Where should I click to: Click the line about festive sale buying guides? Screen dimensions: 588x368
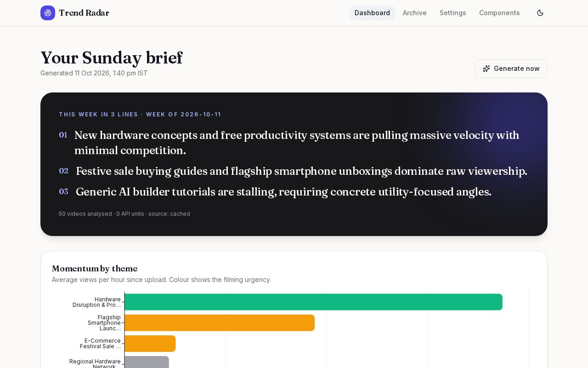301,171
